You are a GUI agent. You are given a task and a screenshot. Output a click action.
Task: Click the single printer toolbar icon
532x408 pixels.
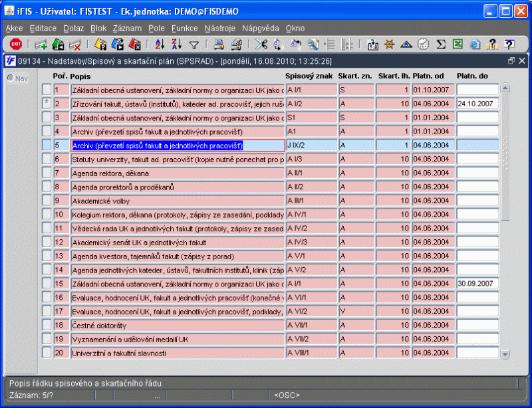click(x=219, y=44)
